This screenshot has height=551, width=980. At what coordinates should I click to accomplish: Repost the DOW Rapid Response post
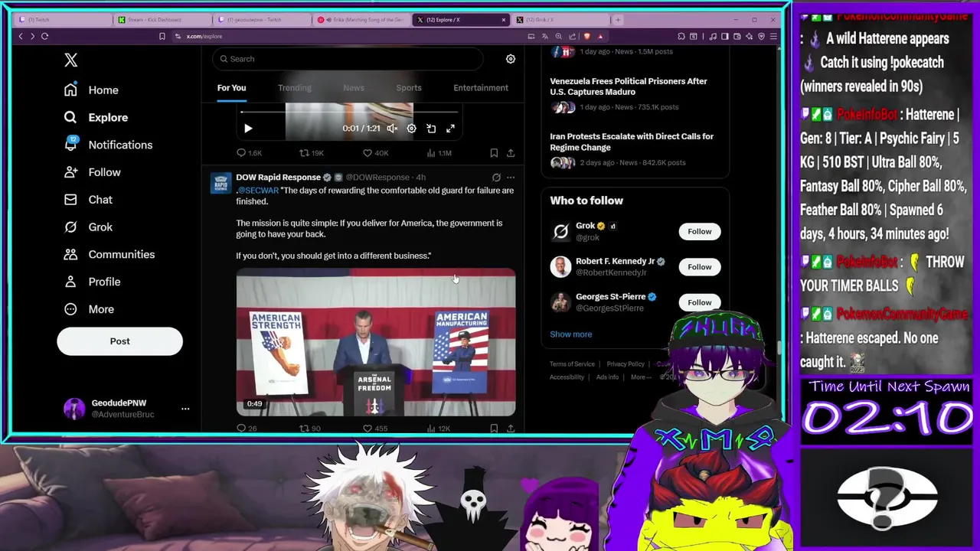[x=309, y=429]
